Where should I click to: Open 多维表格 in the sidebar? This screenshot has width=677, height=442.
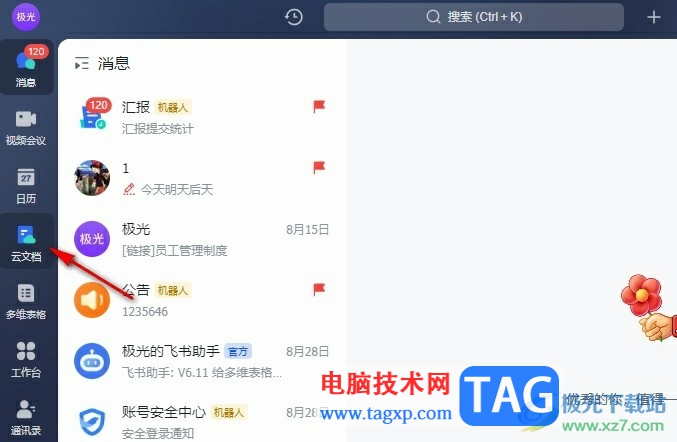pyautogui.click(x=26, y=302)
